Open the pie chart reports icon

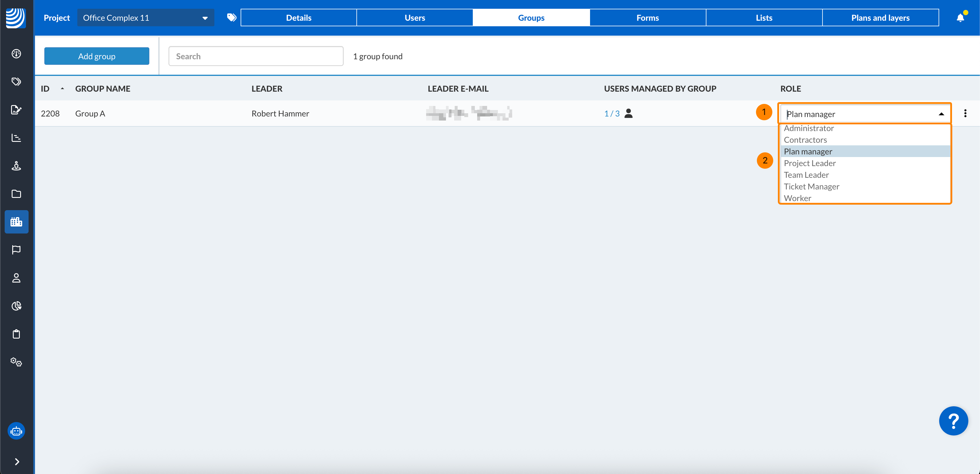[x=16, y=306]
